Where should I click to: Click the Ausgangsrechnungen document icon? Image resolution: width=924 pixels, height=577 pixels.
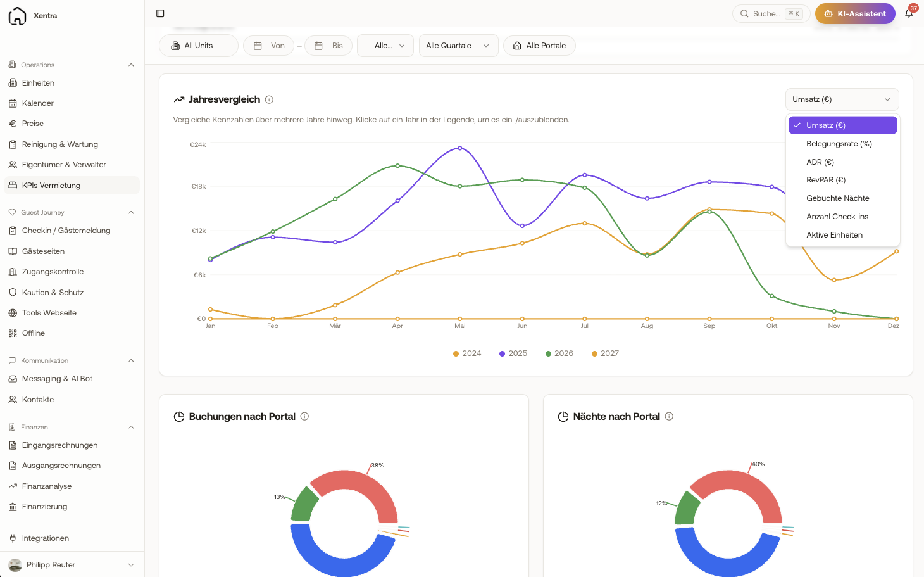13,466
